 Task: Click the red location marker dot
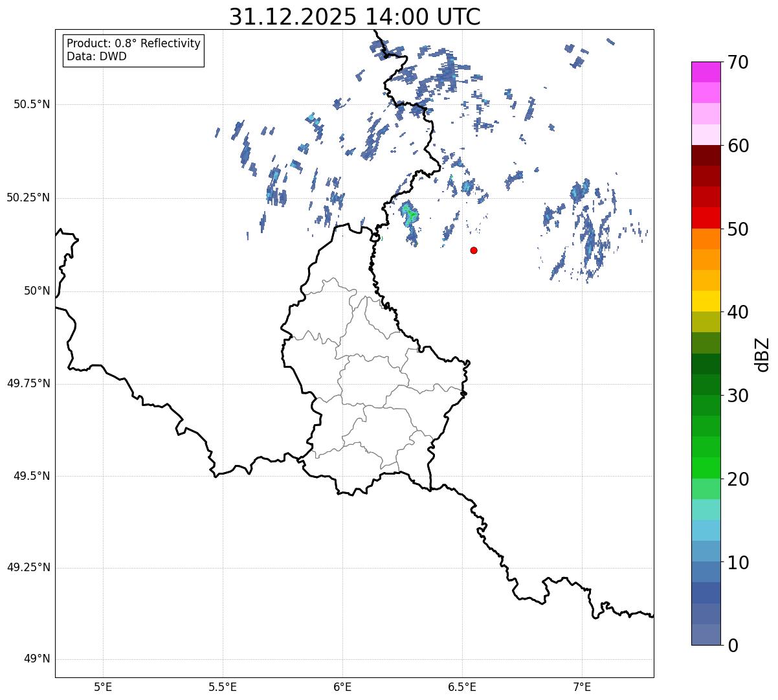click(x=474, y=251)
